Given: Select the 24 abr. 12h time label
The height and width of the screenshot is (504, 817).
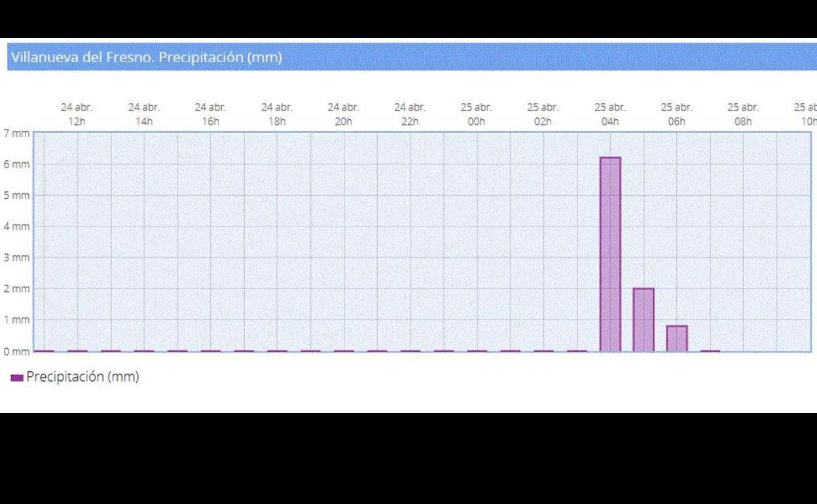Looking at the screenshot, I should click(77, 115).
